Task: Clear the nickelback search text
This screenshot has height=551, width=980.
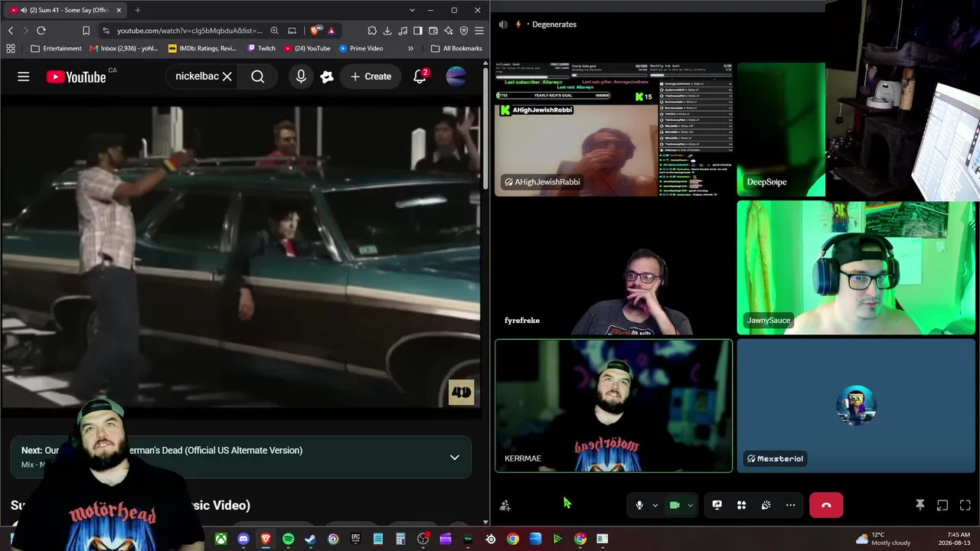Action: pos(227,77)
